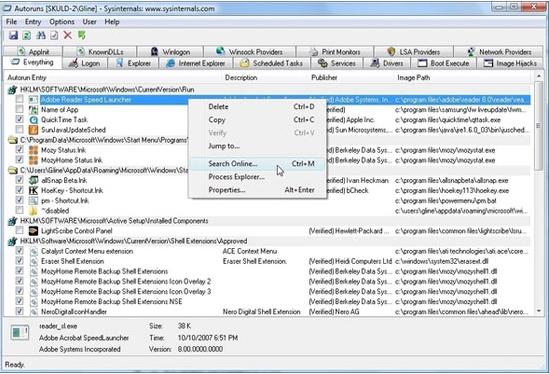Switch to the Boot Execute tab

pyautogui.click(x=443, y=63)
